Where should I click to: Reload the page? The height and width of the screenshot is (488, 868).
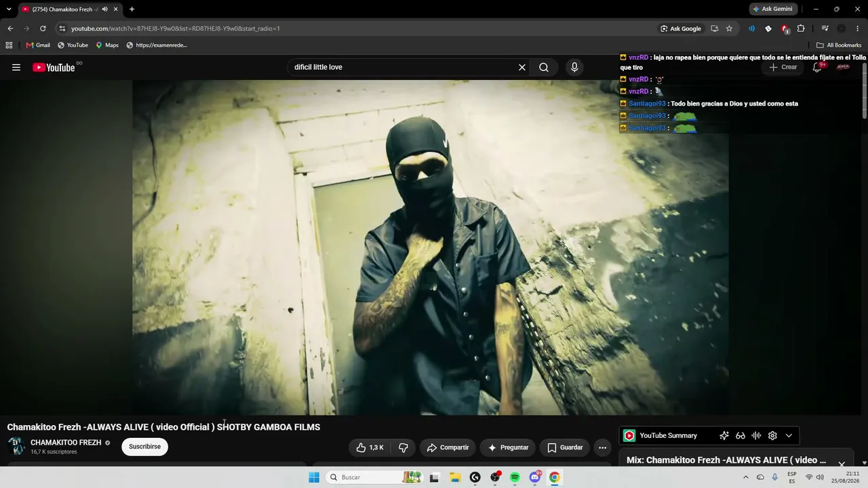tap(43, 28)
